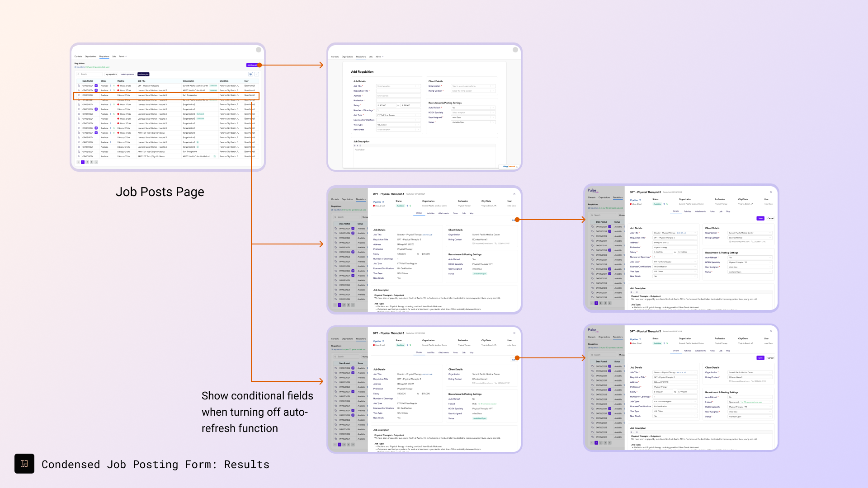
Task: Switch to the Attachments tab
Action: coord(443,213)
